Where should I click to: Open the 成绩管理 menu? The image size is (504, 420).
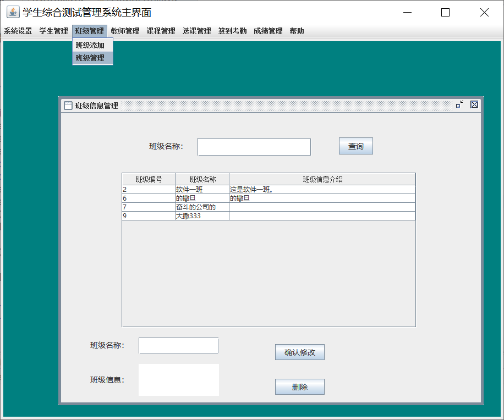268,31
